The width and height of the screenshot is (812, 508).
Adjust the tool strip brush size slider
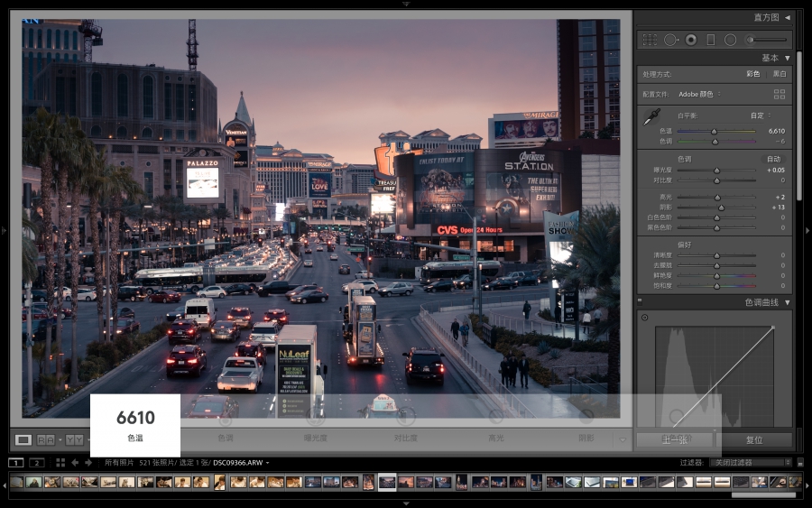click(x=769, y=40)
